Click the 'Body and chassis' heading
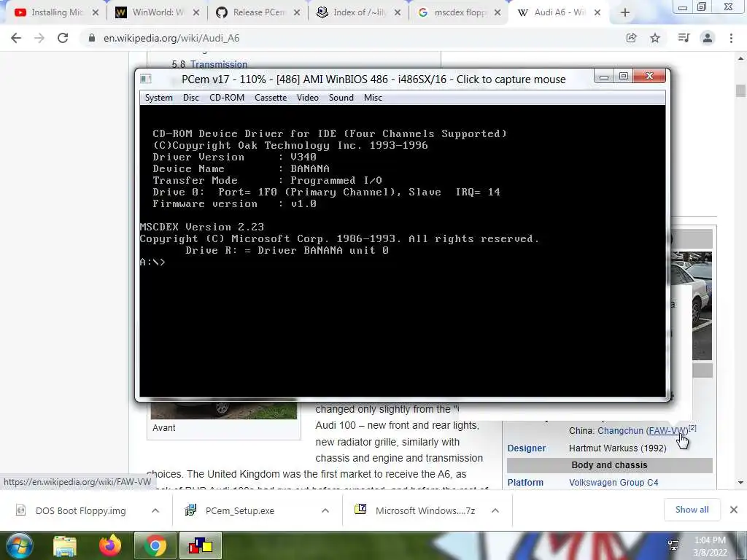The height and width of the screenshot is (560, 747). click(x=609, y=465)
